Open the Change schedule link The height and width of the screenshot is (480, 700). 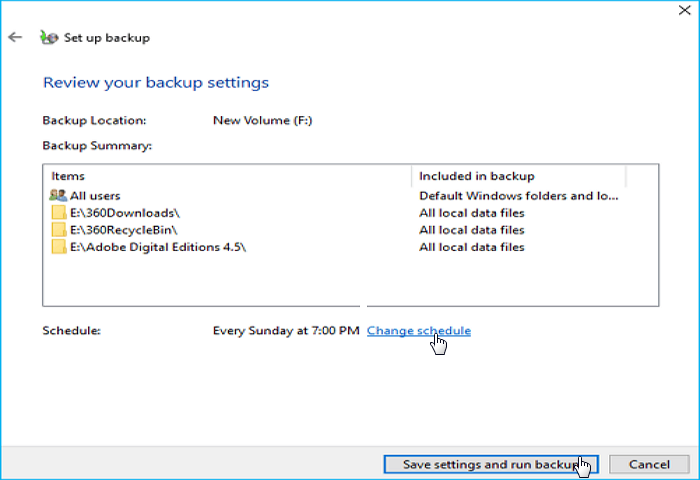click(x=418, y=331)
